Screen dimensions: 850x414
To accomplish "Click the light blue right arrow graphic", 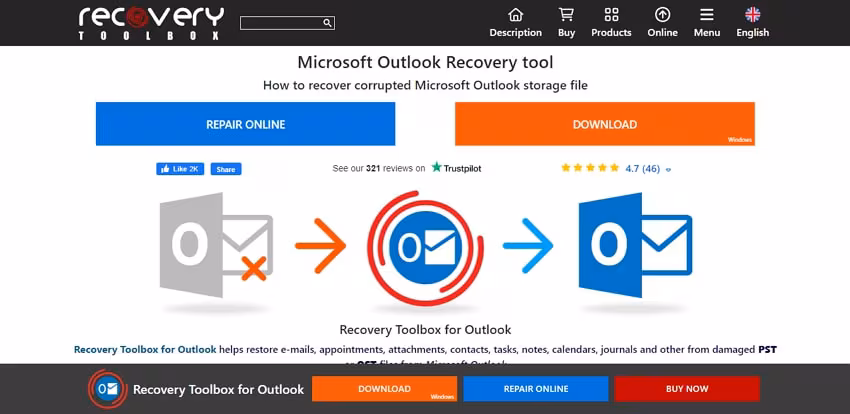I will [x=528, y=245].
